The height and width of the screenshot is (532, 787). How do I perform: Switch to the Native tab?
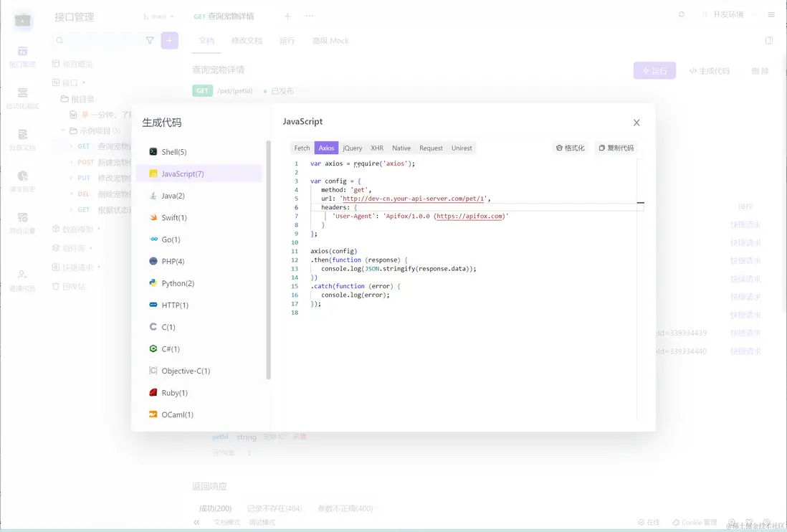tap(401, 148)
